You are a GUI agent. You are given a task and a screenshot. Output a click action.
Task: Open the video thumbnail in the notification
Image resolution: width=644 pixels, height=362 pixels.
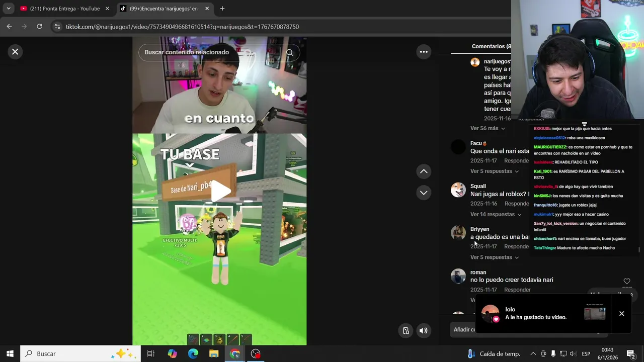pyautogui.click(x=595, y=312)
